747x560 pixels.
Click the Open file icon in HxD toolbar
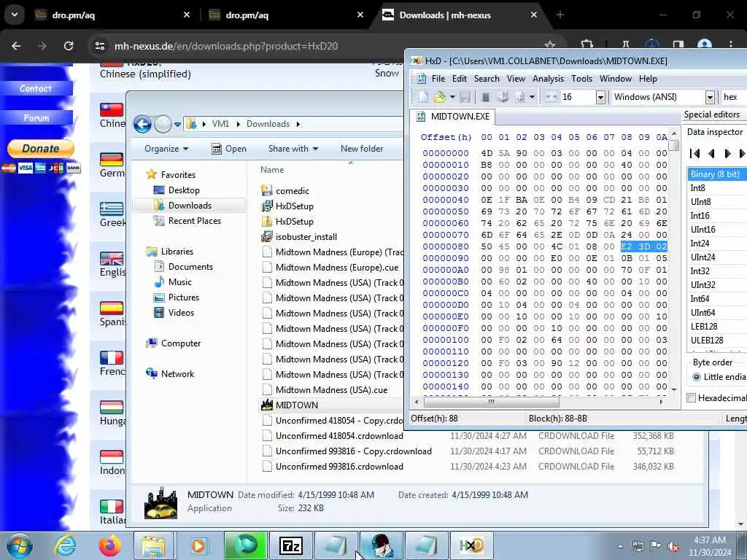pyautogui.click(x=439, y=97)
